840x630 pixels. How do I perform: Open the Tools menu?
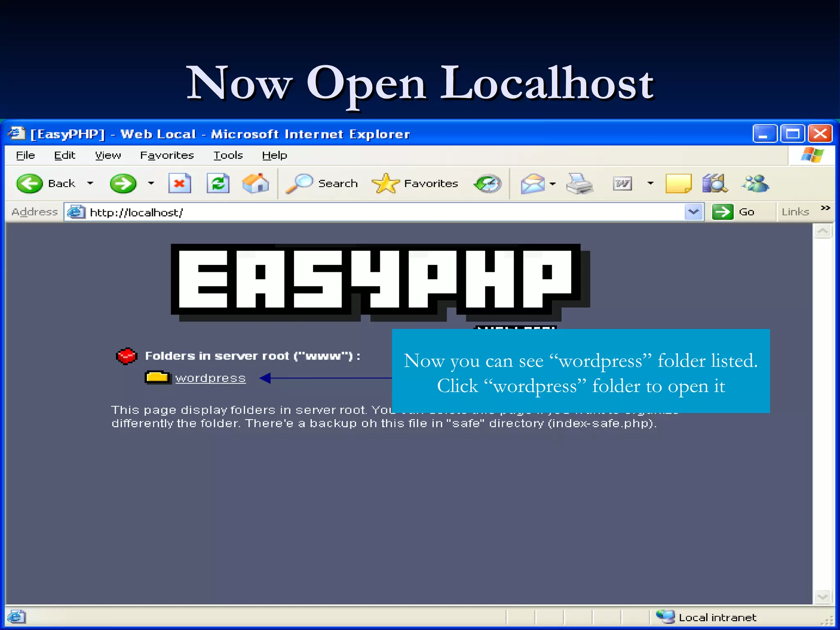(x=228, y=155)
